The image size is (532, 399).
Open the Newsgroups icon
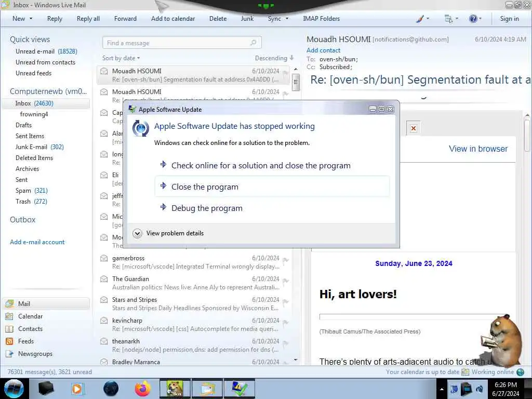coord(9,354)
